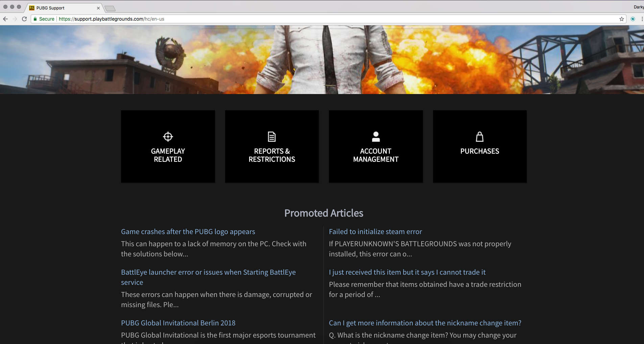Click the green Secure padlock icon
This screenshot has height=344, width=644.
point(35,19)
